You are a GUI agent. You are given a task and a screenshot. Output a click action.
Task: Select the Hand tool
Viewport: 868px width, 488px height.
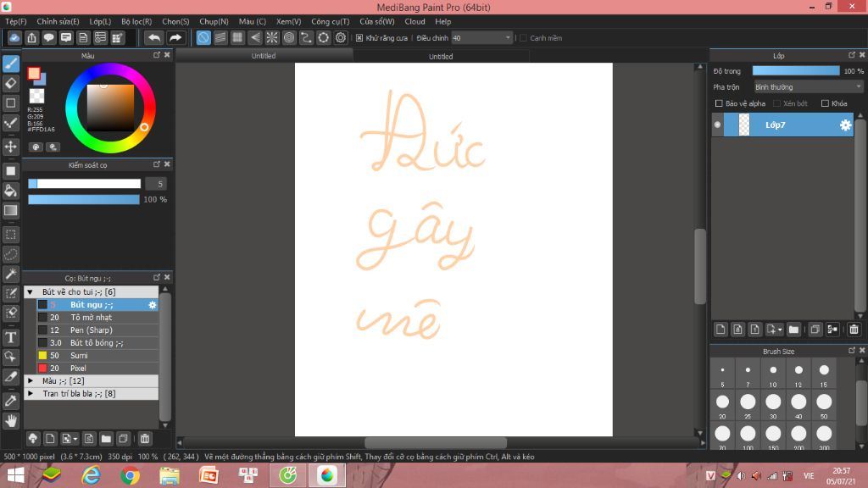pyautogui.click(x=10, y=420)
